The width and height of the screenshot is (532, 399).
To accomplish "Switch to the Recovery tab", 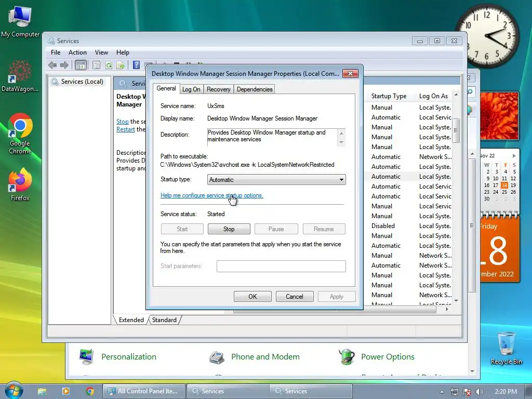I will [219, 89].
